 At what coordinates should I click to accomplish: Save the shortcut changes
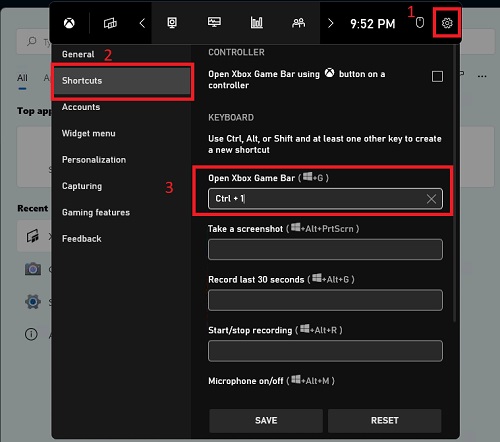point(266,421)
